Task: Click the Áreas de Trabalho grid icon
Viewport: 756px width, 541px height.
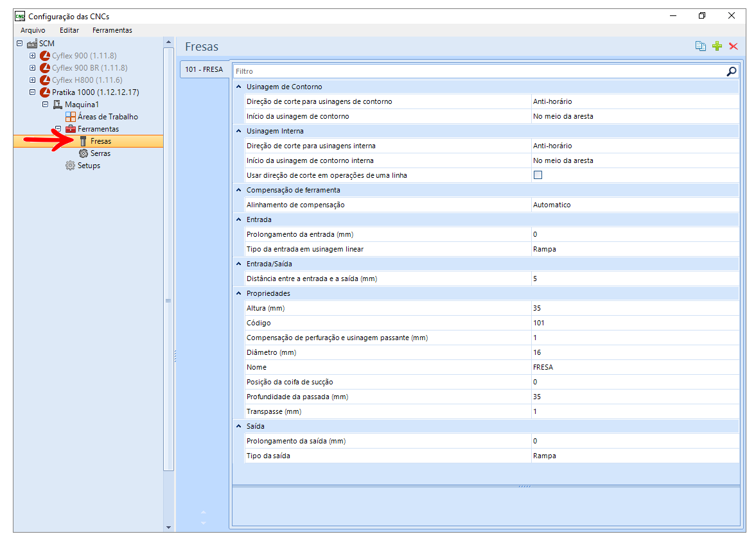Action: pos(71,117)
